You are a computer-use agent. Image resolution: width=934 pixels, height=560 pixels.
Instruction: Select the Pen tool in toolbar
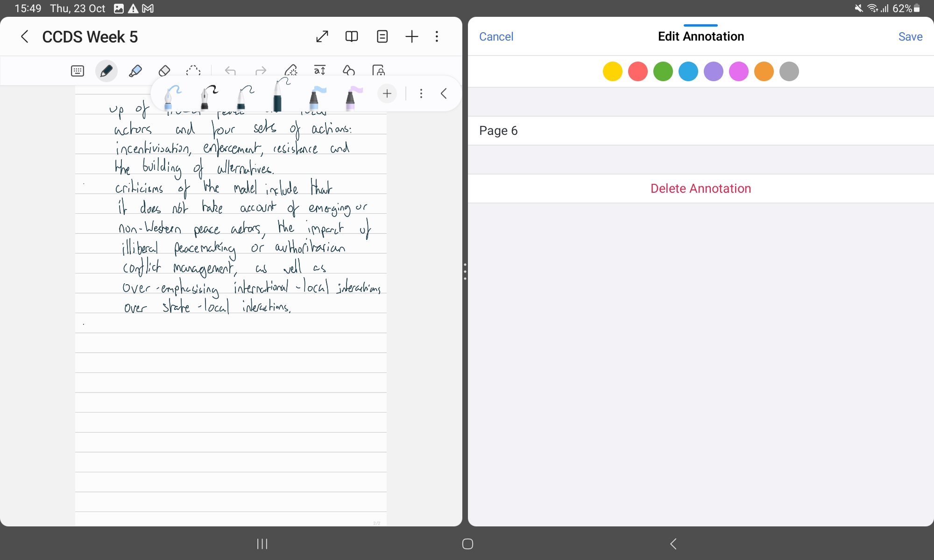coord(106,71)
